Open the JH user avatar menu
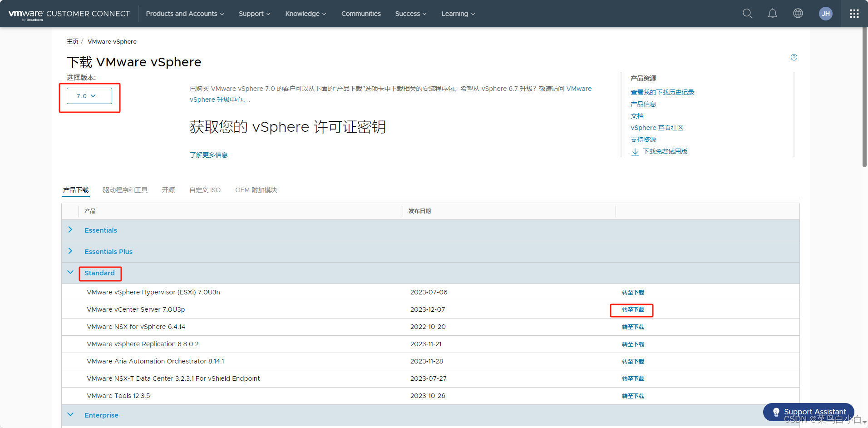868x428 pixels. click(x=825, y=14)
